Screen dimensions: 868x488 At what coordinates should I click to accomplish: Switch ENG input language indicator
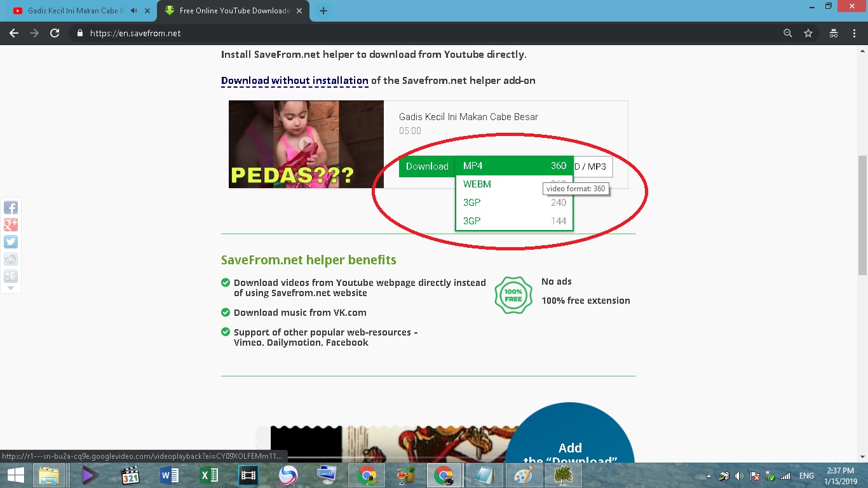pos(806,476)
